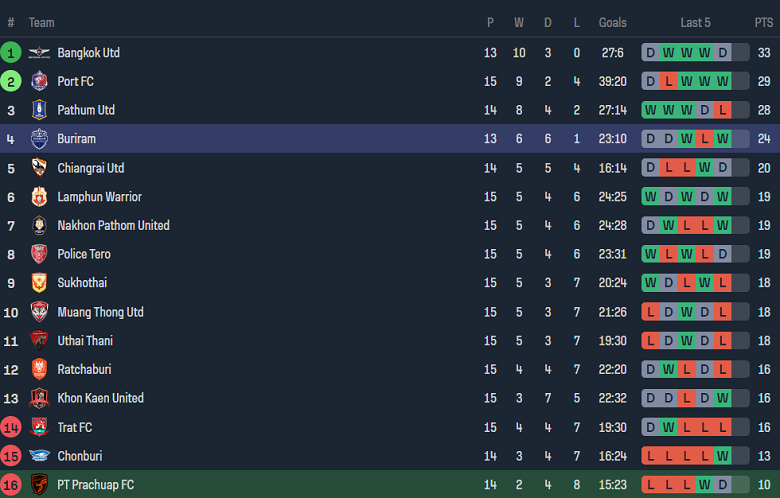Viewport: 780px width, 498px height.
Task: Click the Bangkok Utd team logo
Action: click(39, 53)
